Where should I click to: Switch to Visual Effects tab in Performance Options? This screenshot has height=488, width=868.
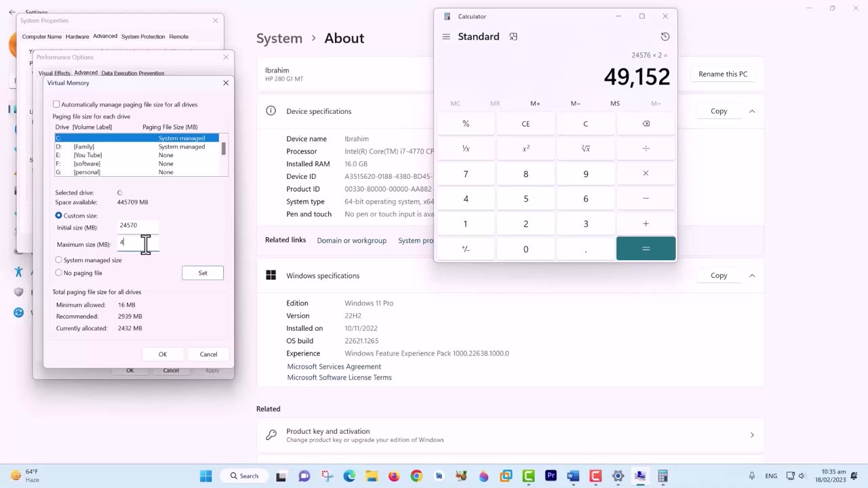54,73
